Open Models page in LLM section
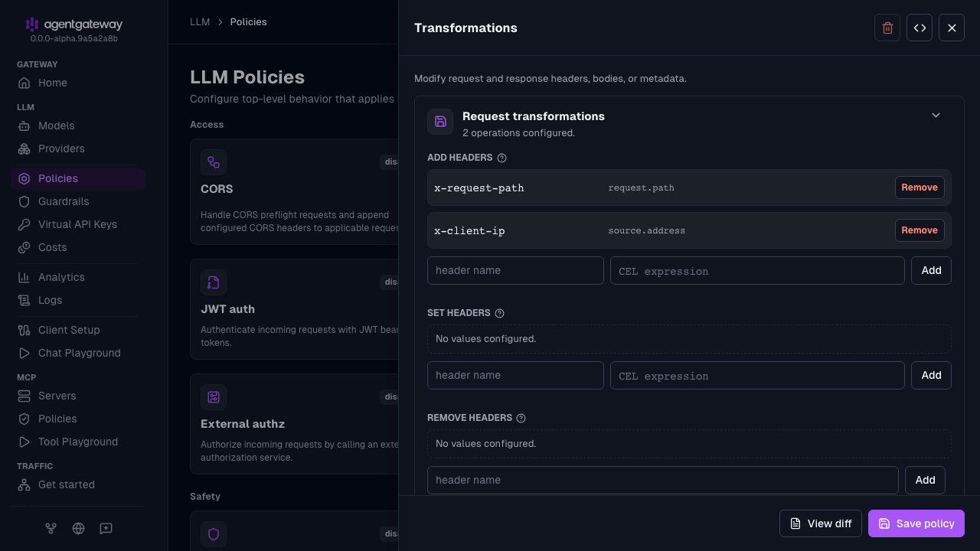This screenshot has width=980, height=551. pyautogui.click(x=78, y=126)
